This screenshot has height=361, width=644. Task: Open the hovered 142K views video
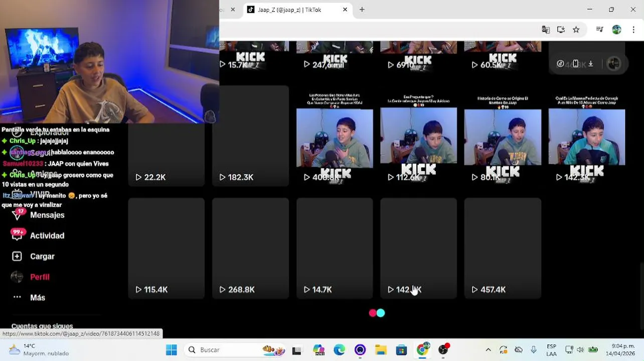[x=418, y=248]
